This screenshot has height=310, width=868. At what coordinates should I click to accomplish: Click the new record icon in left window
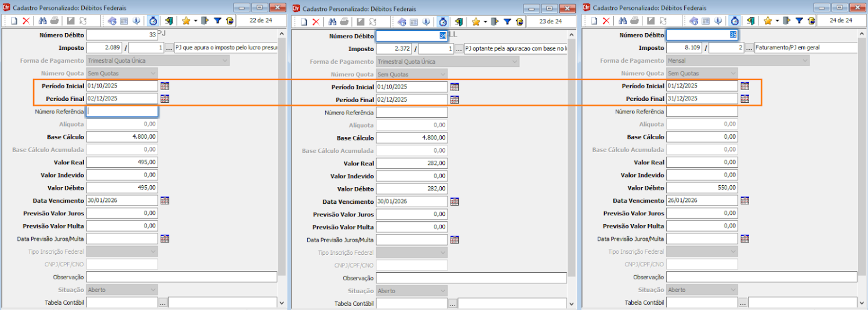click(14, 21)
